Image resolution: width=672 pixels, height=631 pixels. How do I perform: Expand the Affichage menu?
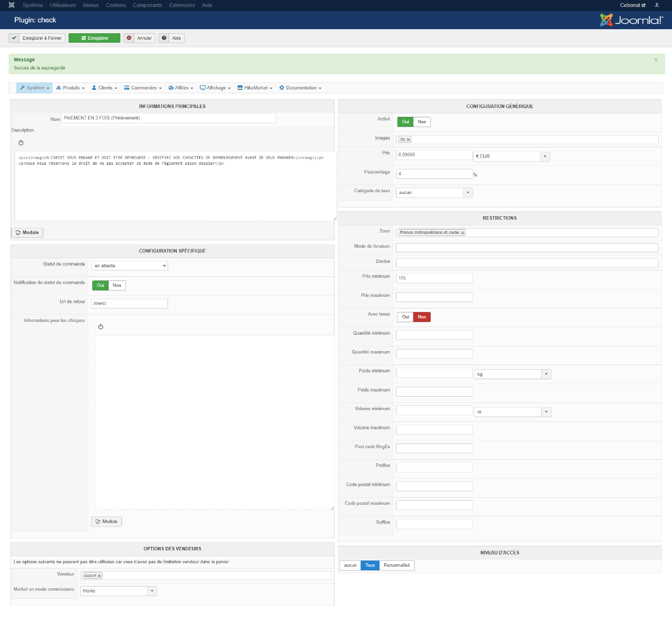tap(215, 88)
